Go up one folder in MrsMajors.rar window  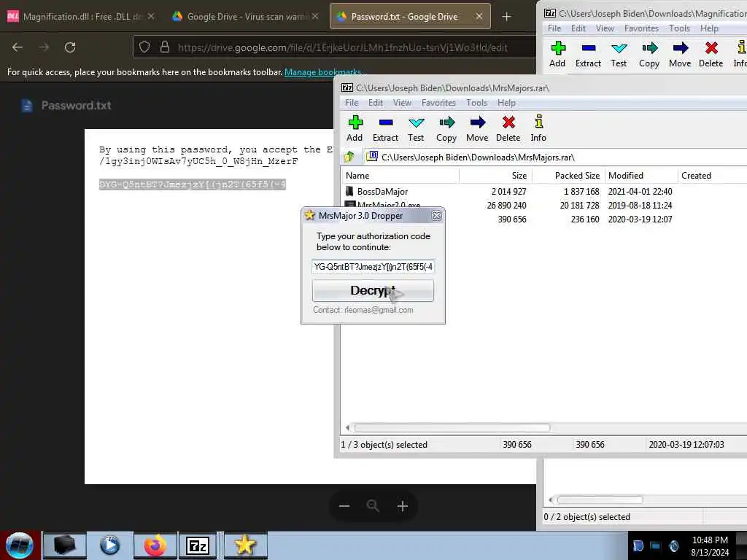coord(349,157)
